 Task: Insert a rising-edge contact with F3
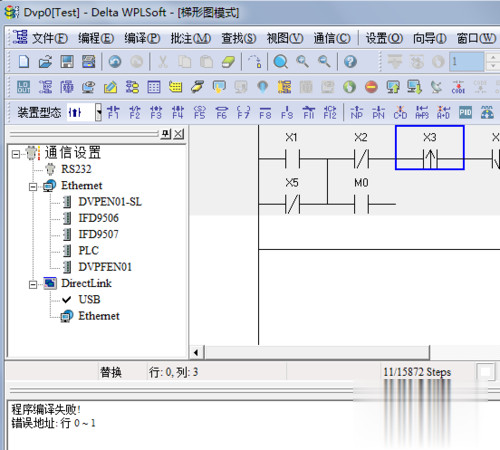point(156,112)
